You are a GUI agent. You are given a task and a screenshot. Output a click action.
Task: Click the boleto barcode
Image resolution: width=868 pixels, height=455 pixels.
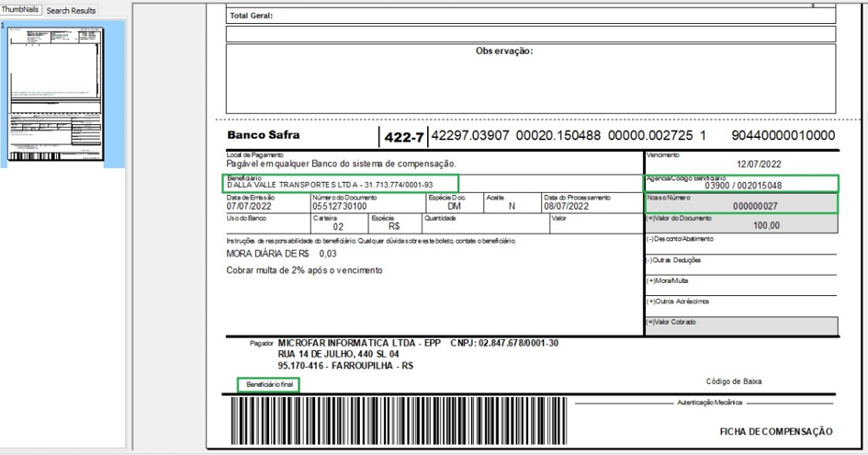pyautogui.click(x=400, y=421)
